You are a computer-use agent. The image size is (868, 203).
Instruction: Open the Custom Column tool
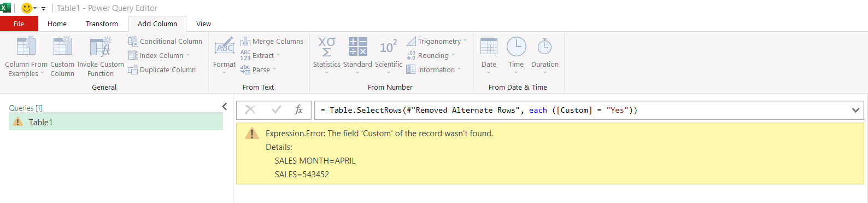pos(62,47)
